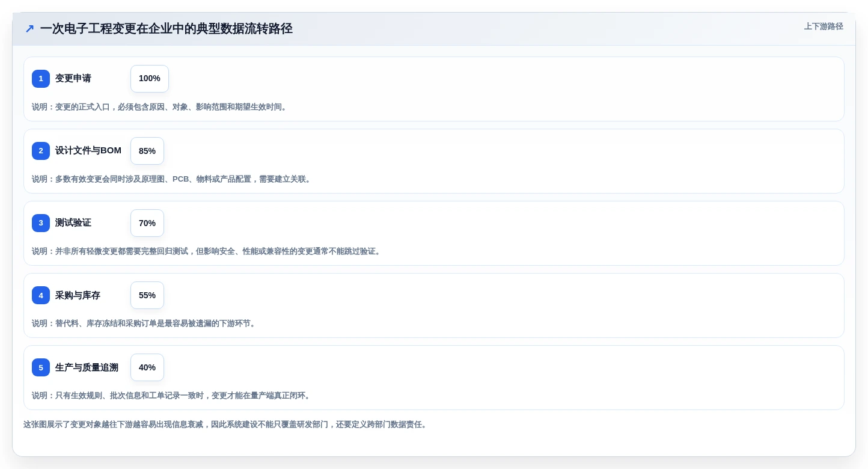Screen dimensions: 868x469
Task: Click the arrow icon beside the title
Action: 29,29
